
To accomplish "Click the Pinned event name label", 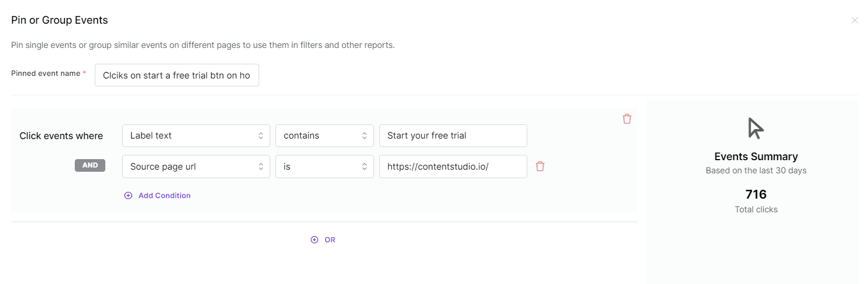I will click(x=46, y=73).
